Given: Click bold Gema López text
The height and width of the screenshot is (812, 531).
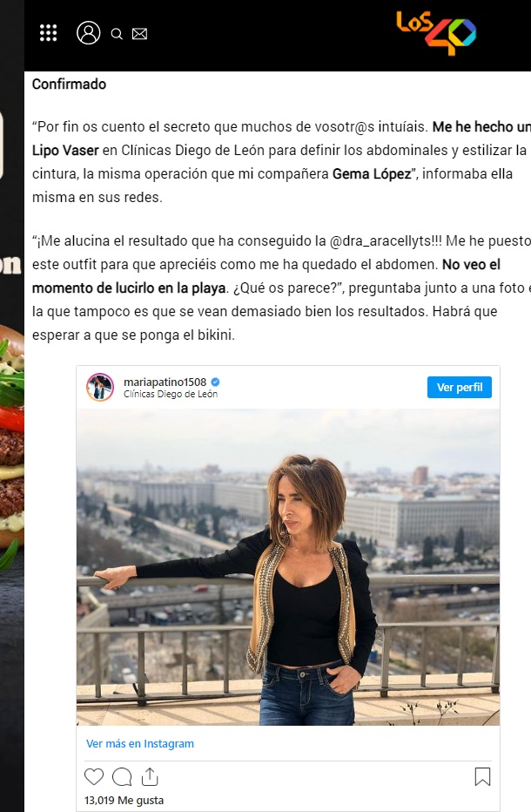Looking at the screenshot, I should [372, 174].
